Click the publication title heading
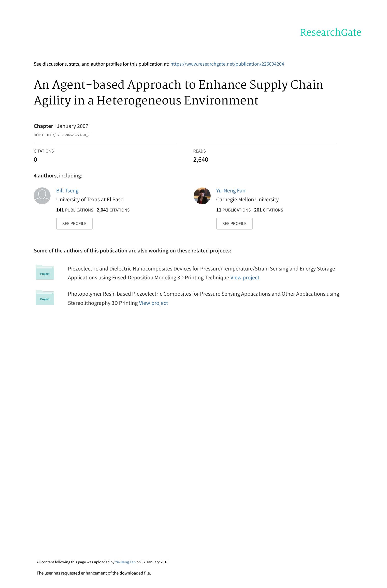387x588 pixels. [178, 92]
